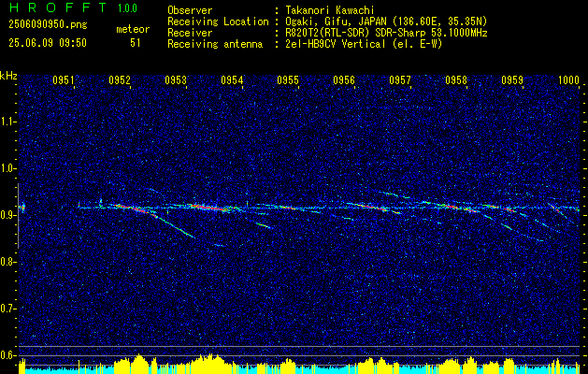Click the Receiver label
This screenshot has height=374, width=588.
(x=190, y=33)
